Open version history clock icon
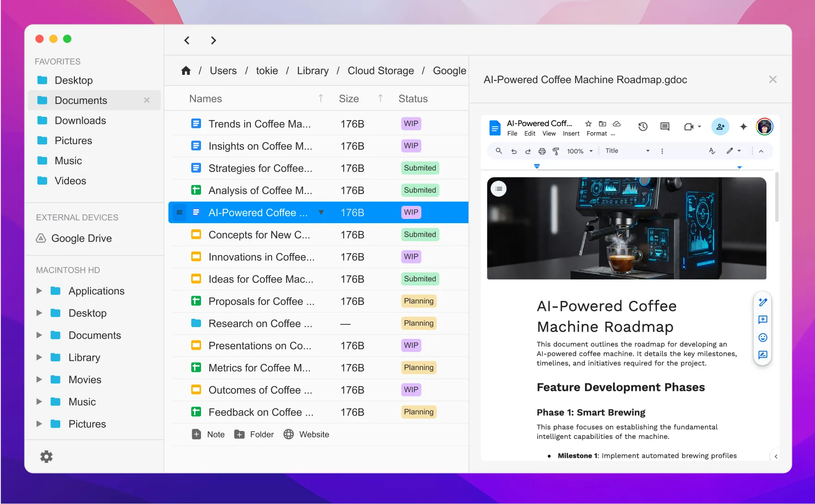This screenshot has height=504, width=815. [x=643, y=127]
